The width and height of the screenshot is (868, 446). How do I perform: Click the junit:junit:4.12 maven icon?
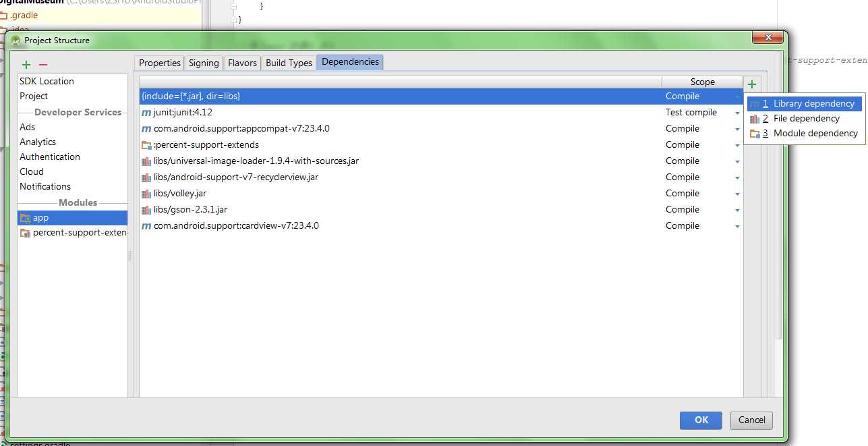click(x=146, y=113)
